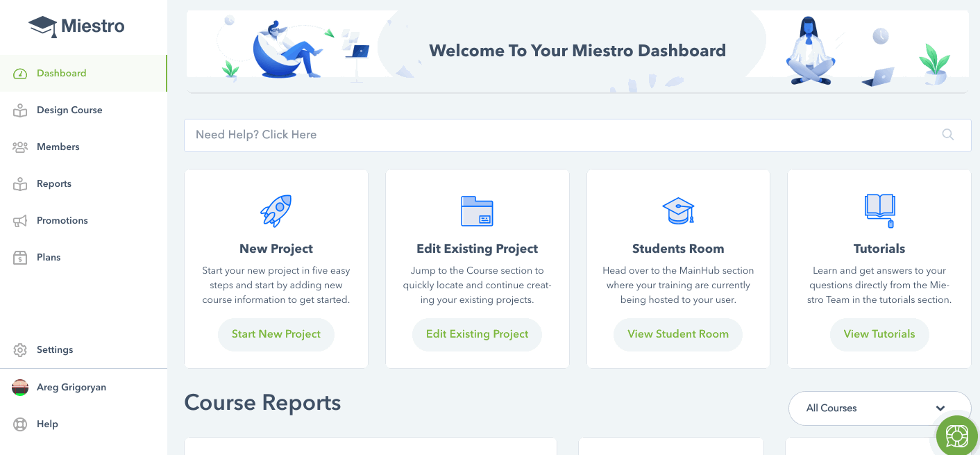Click the Promotions megaphone icon
The width and height of the screenshot is (980, 455).
coord(20,221)
